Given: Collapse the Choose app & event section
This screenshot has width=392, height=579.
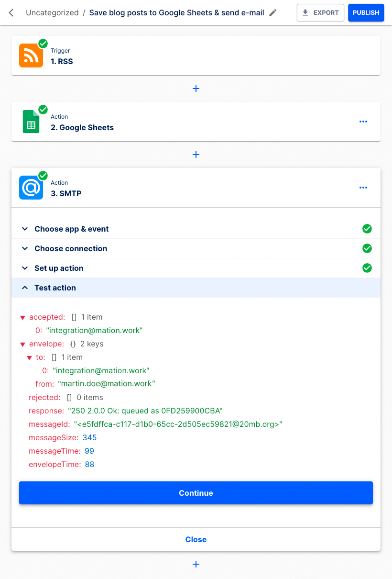Looking at the screenshot, I should [24, 229].
